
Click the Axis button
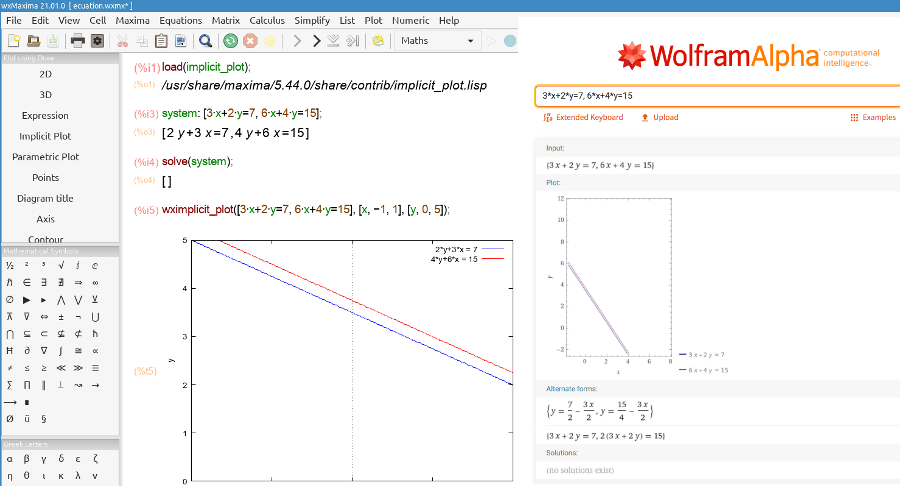point(45,219)
